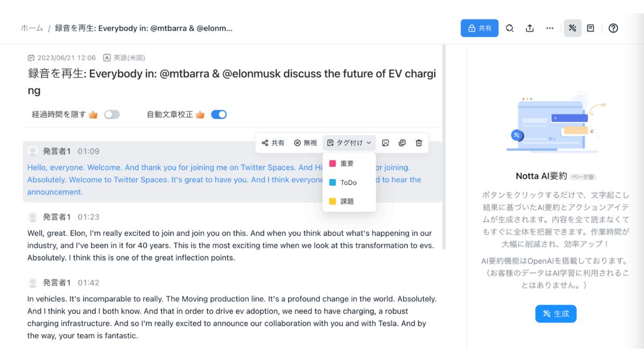Click the blue 共有 button at top
The height and width of the screenshot is (362, 644).
479,28
